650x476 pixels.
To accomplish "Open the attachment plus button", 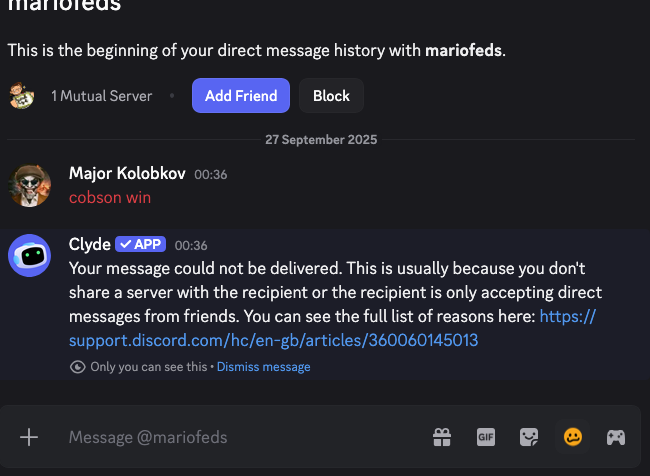I will (29, 437).
